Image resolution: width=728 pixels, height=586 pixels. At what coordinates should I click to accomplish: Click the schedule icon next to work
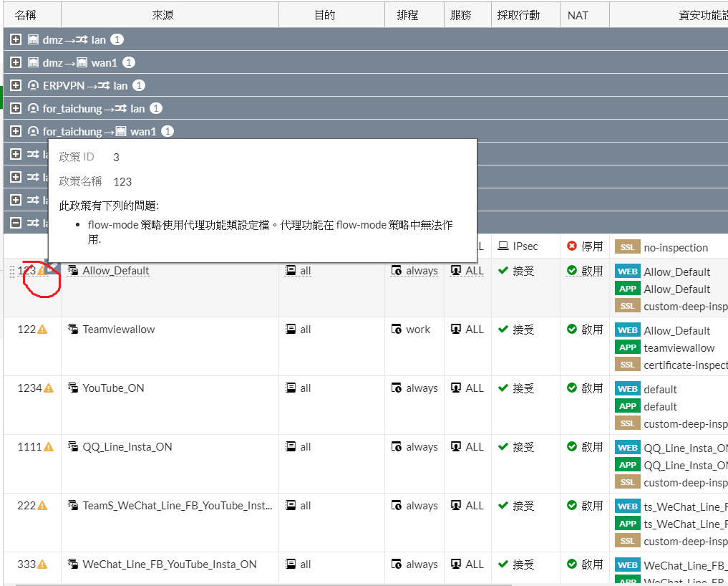[397, 330]
